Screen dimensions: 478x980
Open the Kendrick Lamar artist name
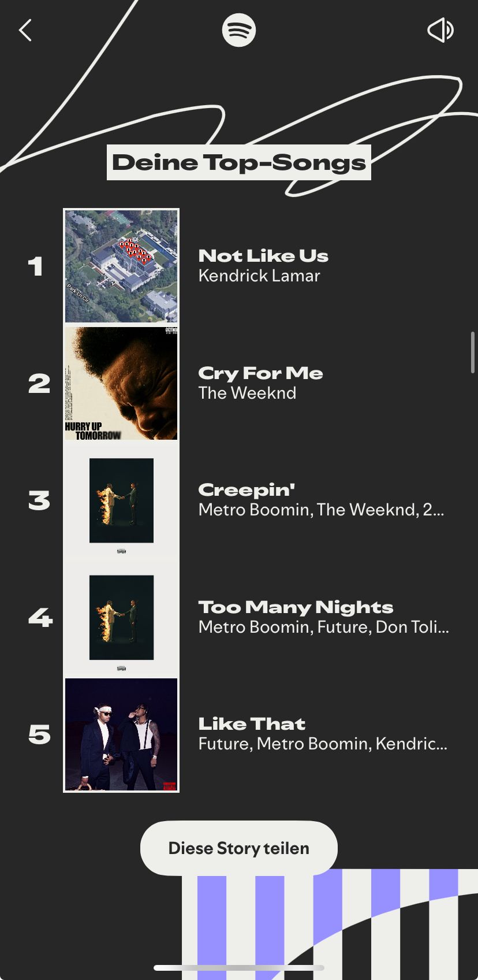point(259,276)
